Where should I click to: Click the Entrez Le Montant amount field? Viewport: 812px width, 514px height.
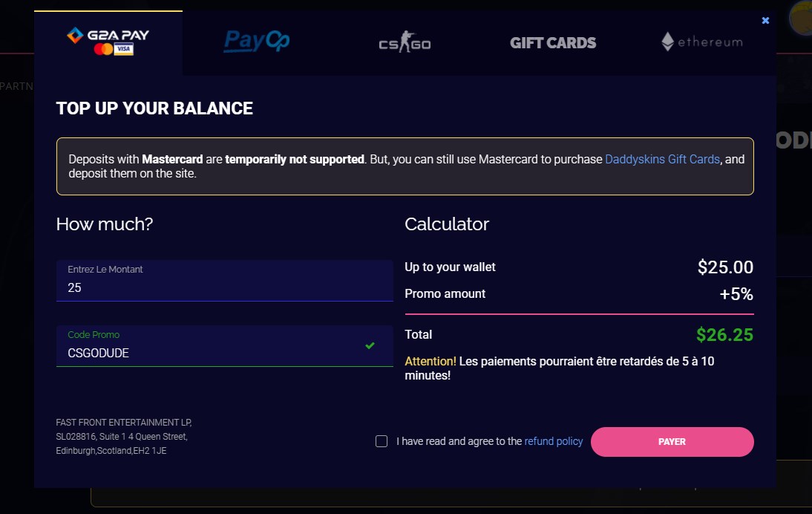tap(224, 287)
